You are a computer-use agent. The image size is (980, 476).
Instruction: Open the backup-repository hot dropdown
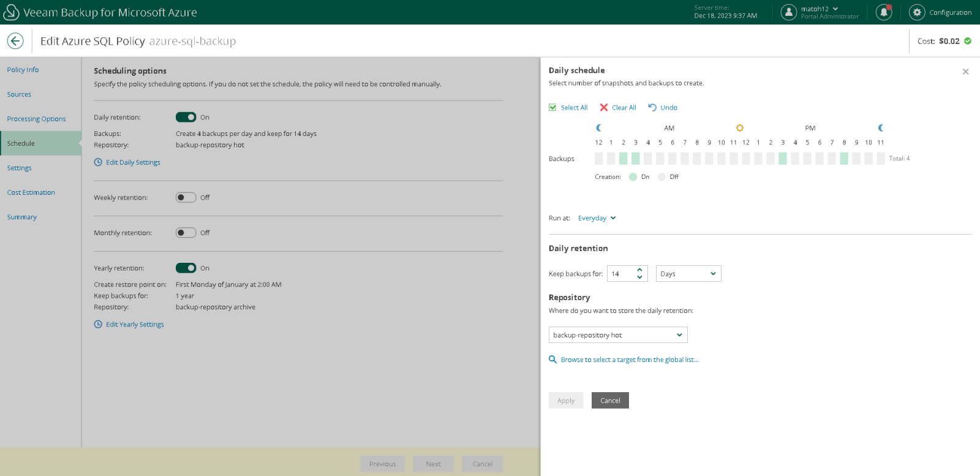[618, 335]
